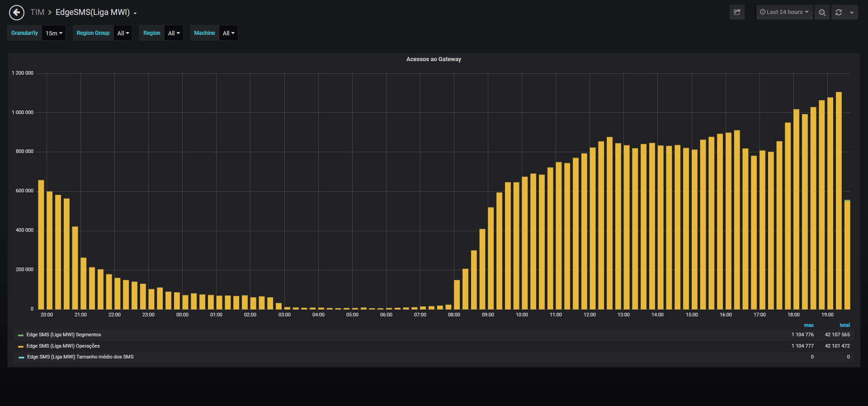The height and width of the screenshot is (406, 868).
Task: Refresh the dashboard with refresh icon
Action: pyautogui.click(x=839, y=12)
